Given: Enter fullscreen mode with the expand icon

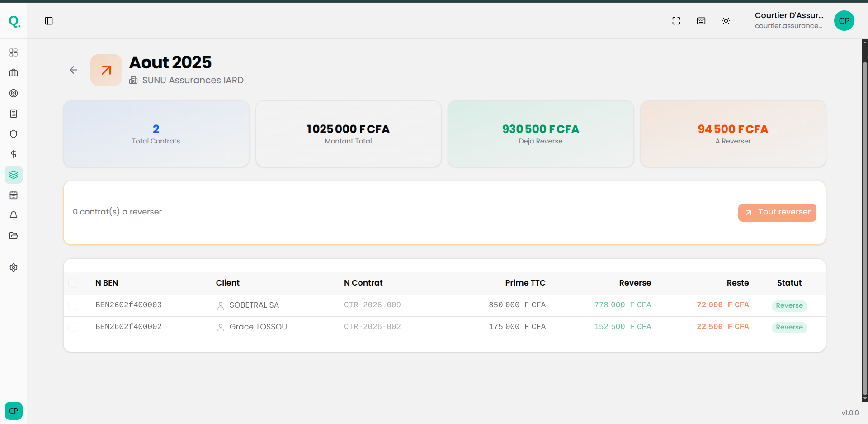Looking at the screenshot, I should tap(676, 21).
